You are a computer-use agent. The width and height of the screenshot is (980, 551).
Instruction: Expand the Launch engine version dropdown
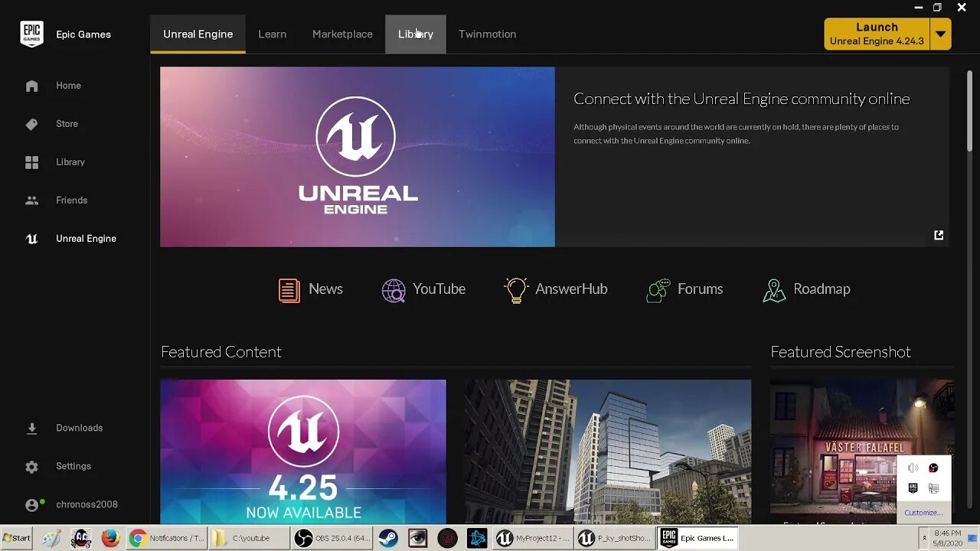click(x=940, y=34)
